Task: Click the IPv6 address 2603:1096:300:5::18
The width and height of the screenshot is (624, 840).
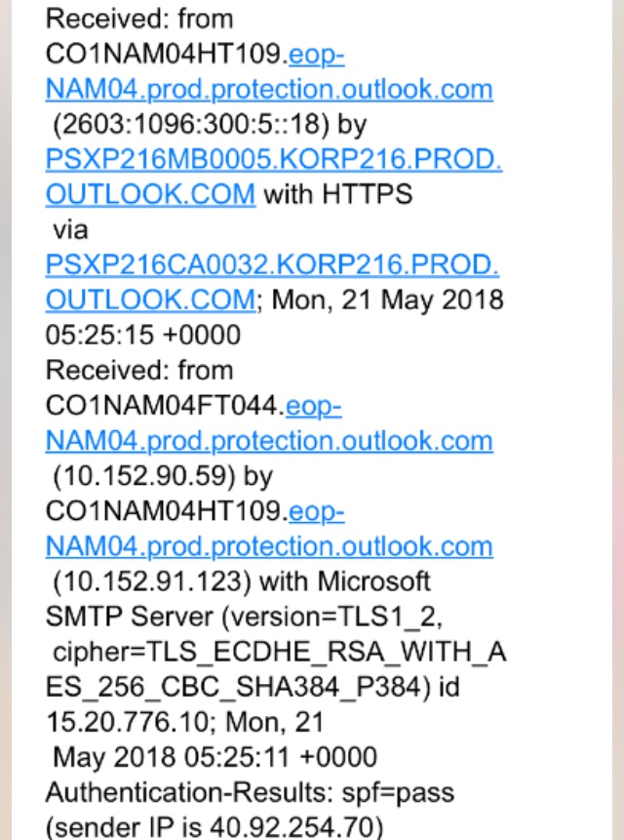Action: (x=190, y=124)
